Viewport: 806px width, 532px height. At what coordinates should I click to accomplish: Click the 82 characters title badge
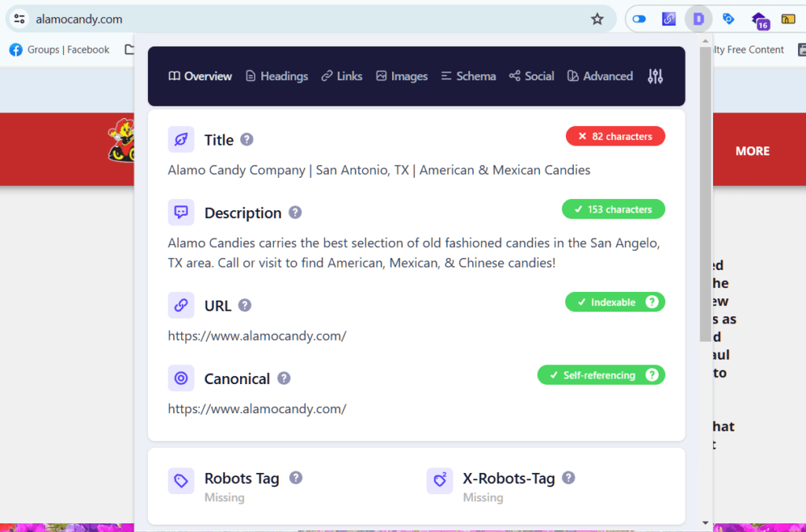[x=616, y=136]
